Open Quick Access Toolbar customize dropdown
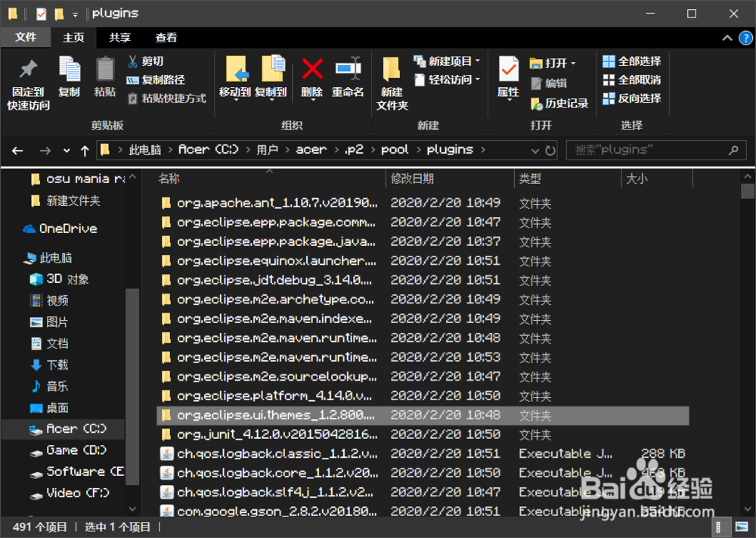Viewport: 756px width, 538px height. pyautogui.click(x=75, y=14)
